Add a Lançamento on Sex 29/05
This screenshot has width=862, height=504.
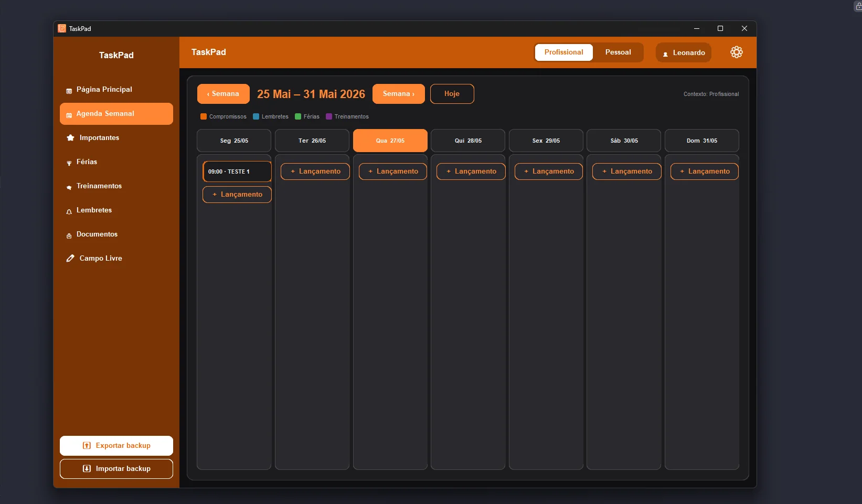coord(549,171)
